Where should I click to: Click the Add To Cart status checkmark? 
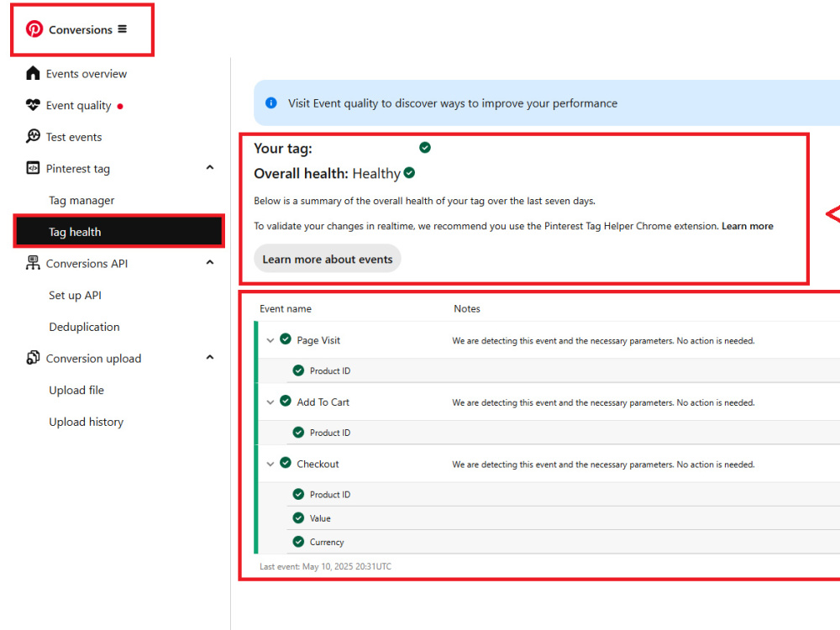286,401
